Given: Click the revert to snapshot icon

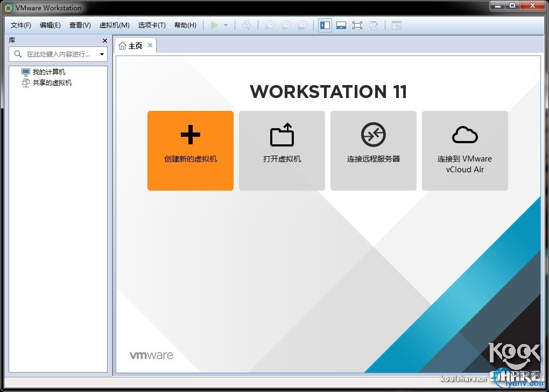Looking at the screenshot, I should [x=286, y=25].
